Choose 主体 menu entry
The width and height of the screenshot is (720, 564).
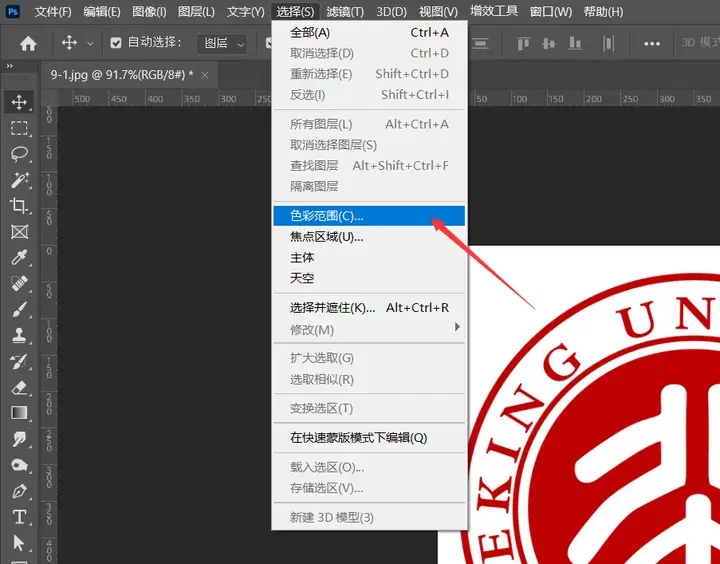click(x=370, y=258)
